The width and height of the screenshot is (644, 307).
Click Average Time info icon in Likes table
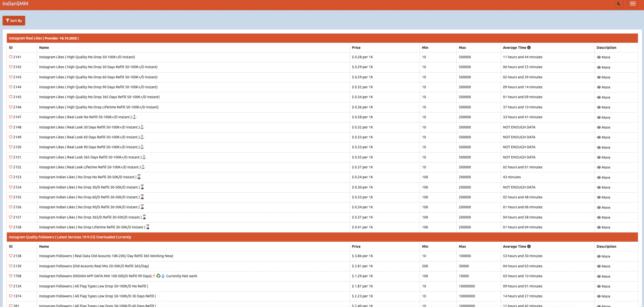(x=529, y=47)
